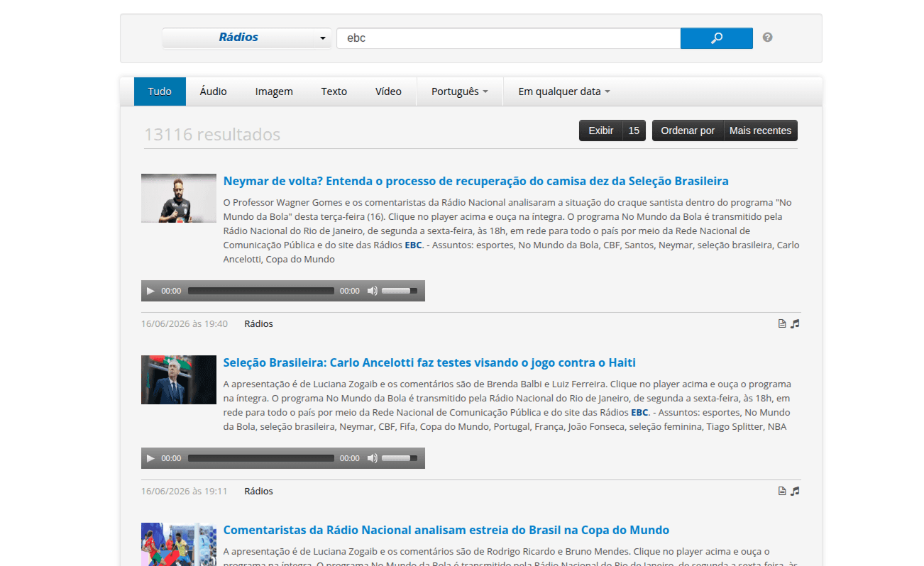This screenshot has width=924, height=566.
Task: Click Rádios label under Ancelotti result
Action: (258, 491)
